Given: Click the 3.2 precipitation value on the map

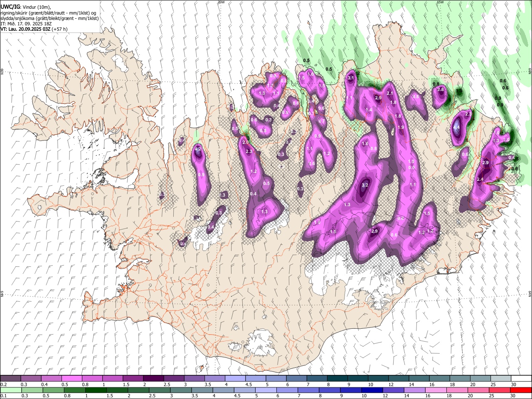Looking at the screenshot, I should click(x=365, y=185).
